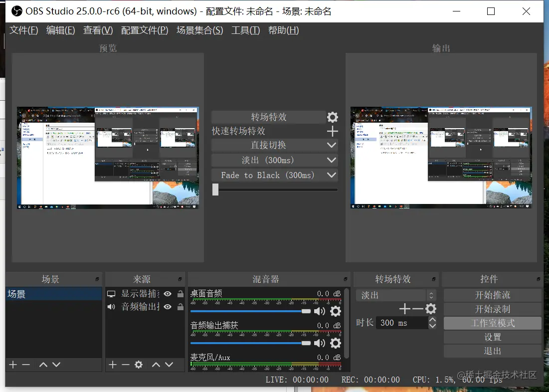Screen dimensions: 549x392
Task: Open the 场景集合(S) menu
Action: (x=199, y=30)
